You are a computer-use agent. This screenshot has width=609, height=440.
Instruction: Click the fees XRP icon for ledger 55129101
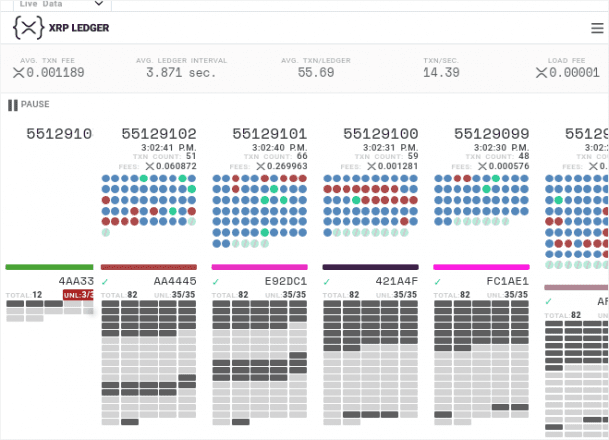[261, 166]
